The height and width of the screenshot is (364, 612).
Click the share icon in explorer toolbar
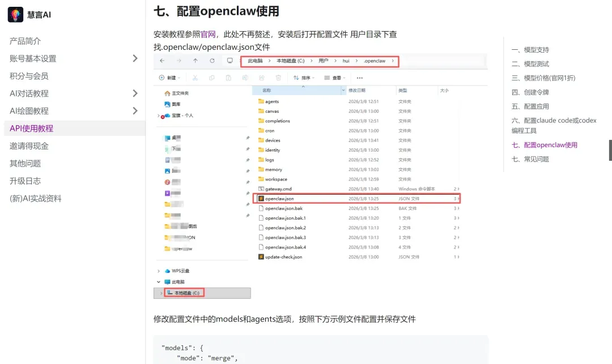point(262,78)
